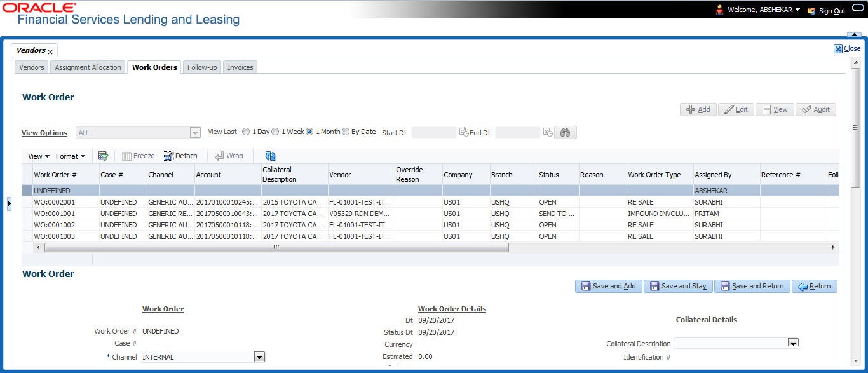The height and width of the screenshot is (373, 868).
Task: Open the Channel dropdown
Action: click(x=259, y=357)
